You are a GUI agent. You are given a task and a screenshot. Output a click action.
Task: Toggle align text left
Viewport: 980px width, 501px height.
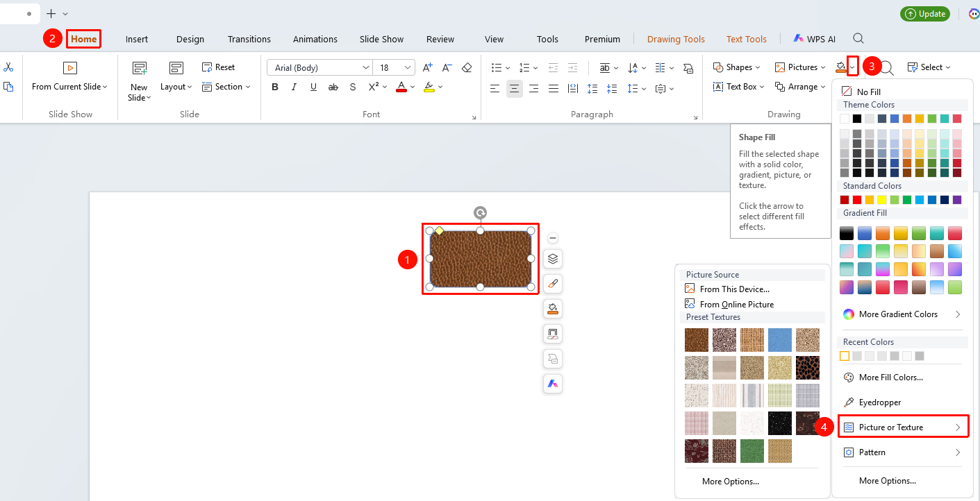(495, 88)
